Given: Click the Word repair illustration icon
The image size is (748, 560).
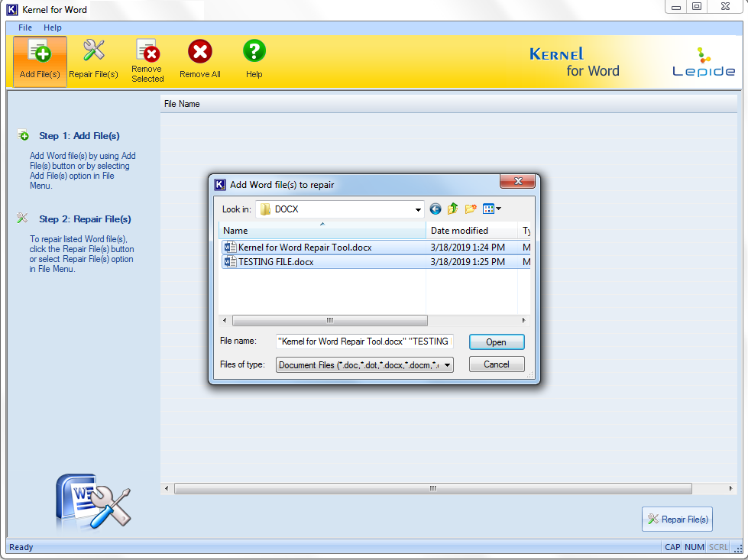Looking at the screenshot, I should pos(93,501).
